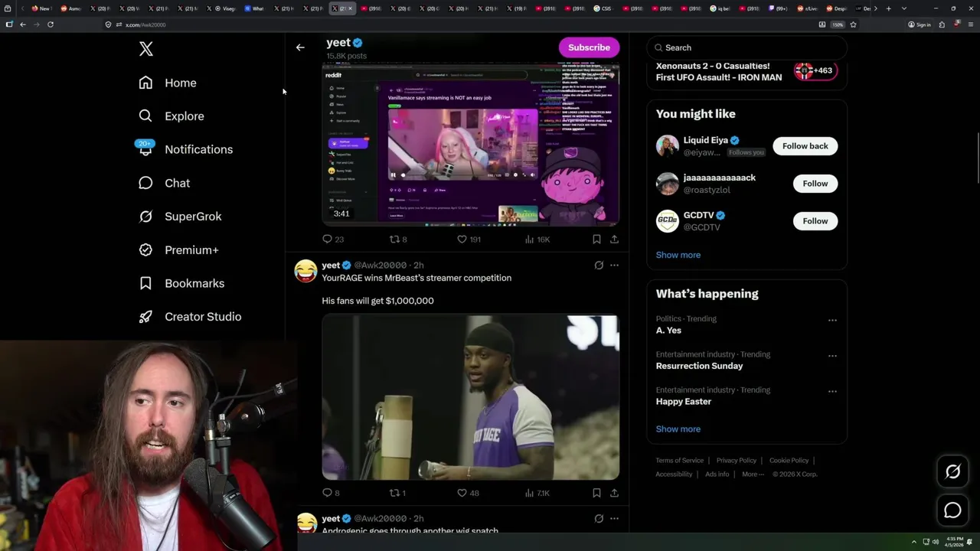Expand the browser tab list chevron
The width and height of the screenshot is (980, 551).
(x=904, y=8)
